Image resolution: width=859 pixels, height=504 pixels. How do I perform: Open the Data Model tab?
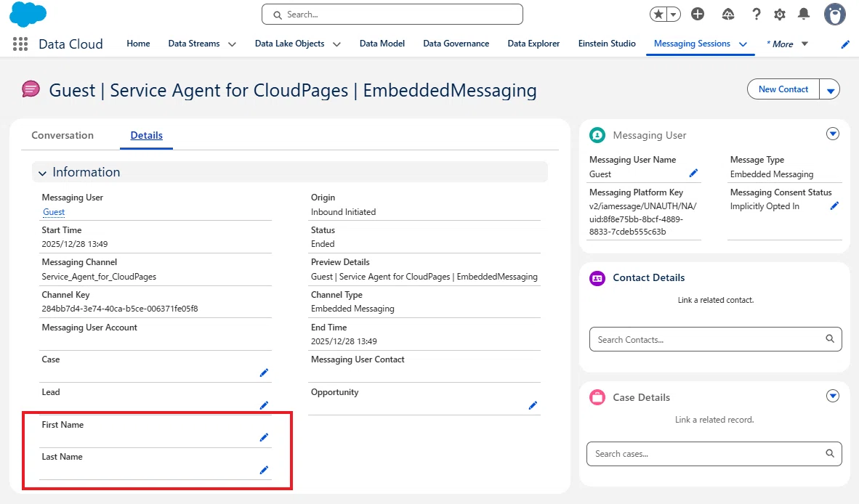click(382, 44)
